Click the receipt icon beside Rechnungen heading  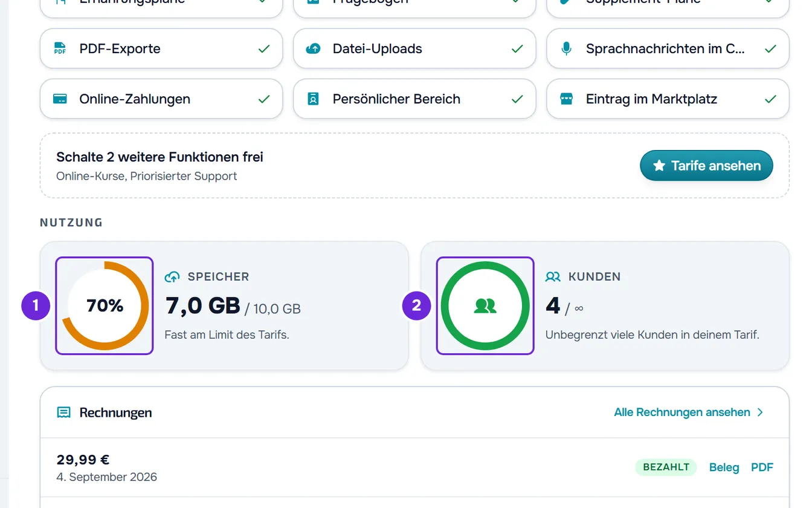[63, 412]
